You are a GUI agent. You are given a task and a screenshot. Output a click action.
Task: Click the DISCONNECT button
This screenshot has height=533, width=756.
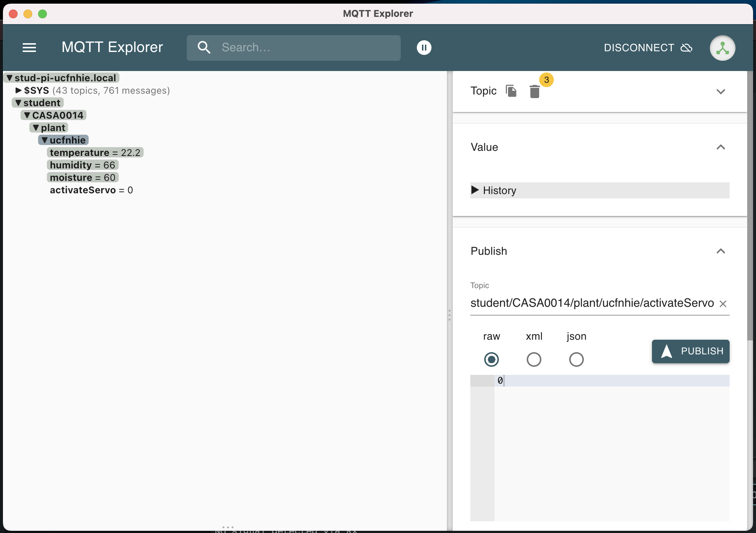click(x=639, y=48)
